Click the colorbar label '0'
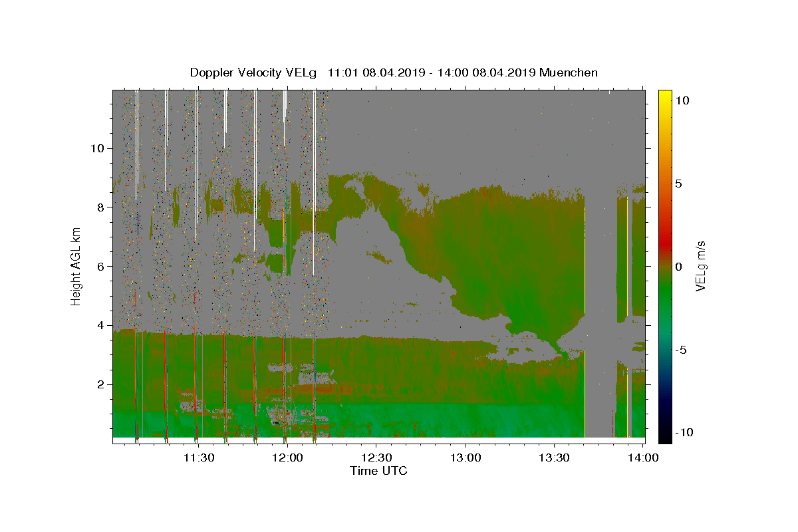This screenshot has height=532, width=798. [679, 267]
